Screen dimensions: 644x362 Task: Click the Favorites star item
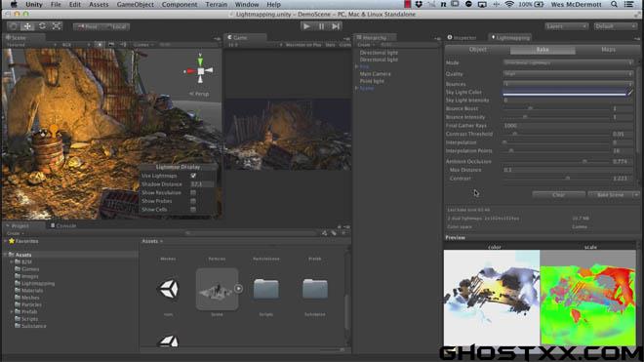click(23, 241)
